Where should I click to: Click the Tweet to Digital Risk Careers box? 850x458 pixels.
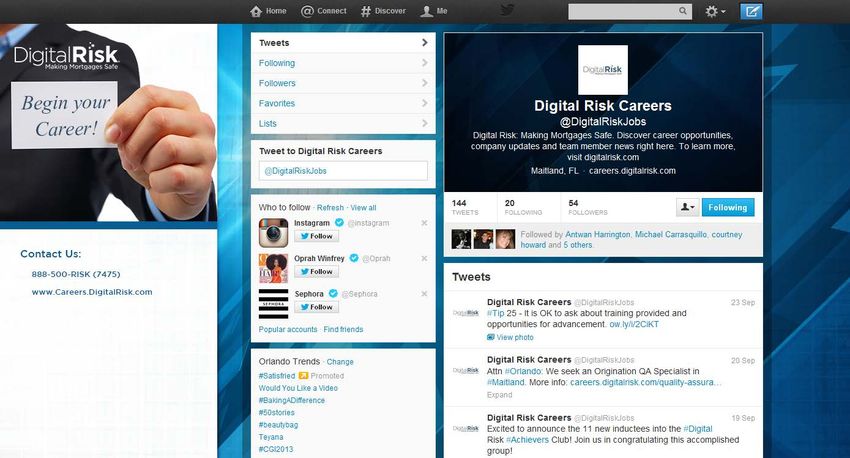pyautogui.click(x=342, y=171)
